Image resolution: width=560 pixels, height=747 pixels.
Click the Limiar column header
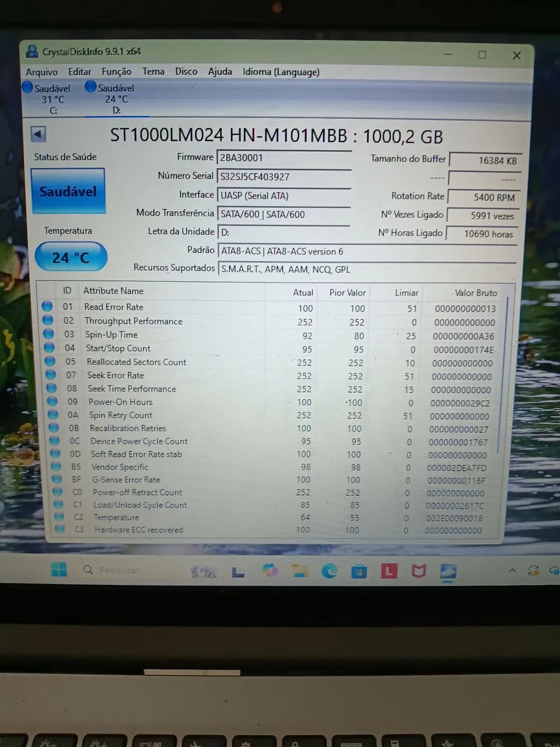tap(406, 292)
